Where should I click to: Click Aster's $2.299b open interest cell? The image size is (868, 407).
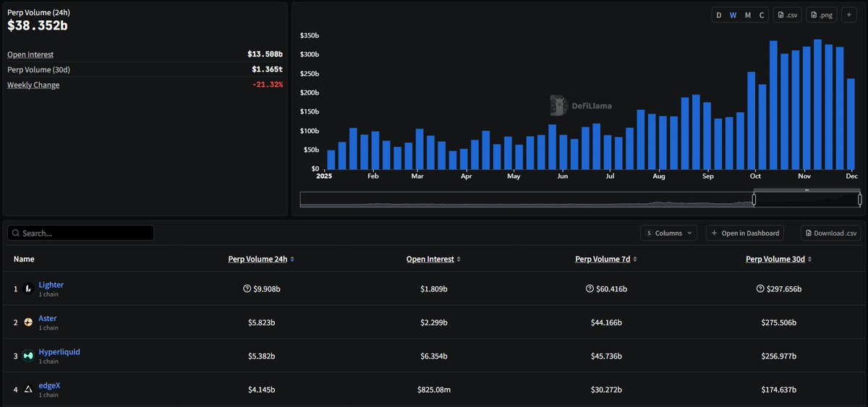pyautogui.click(x=434, y=322)
